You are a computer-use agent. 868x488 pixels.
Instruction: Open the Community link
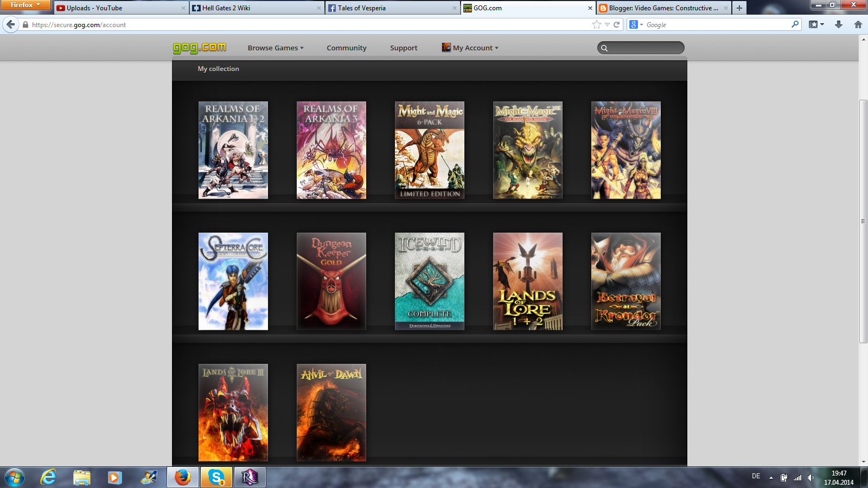(347, 48)
